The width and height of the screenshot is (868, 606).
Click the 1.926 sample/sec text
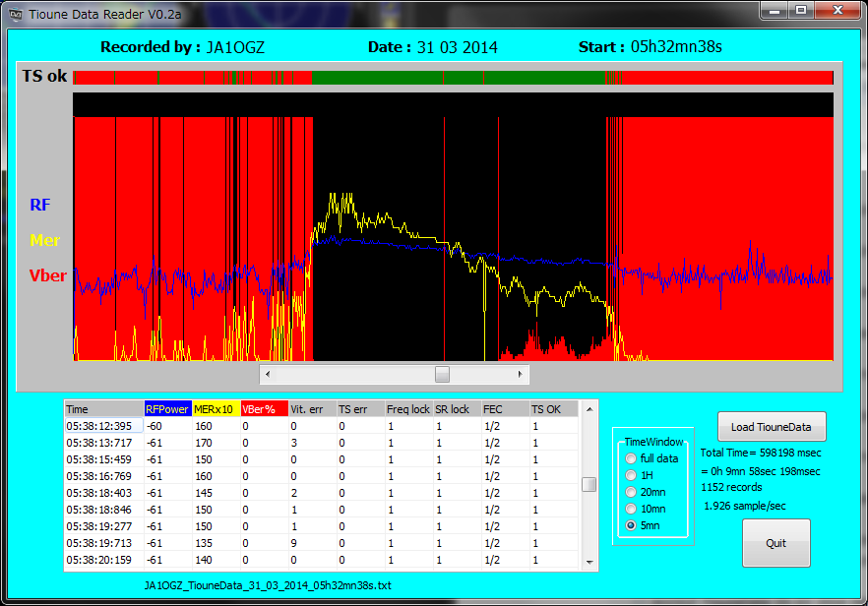(x=745, y=506)
